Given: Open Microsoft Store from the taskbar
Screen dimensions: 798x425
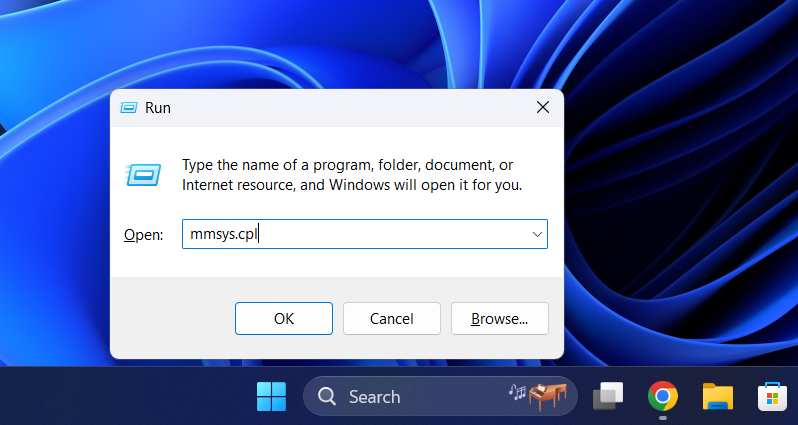Looking at the screenshot, I should point(771,397).
